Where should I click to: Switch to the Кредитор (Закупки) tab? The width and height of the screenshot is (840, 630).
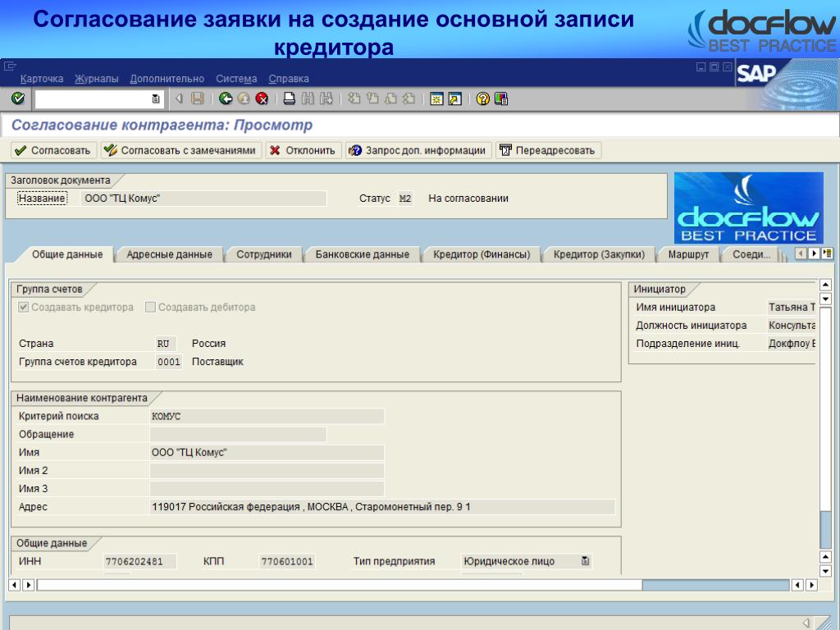pos(599,254)
